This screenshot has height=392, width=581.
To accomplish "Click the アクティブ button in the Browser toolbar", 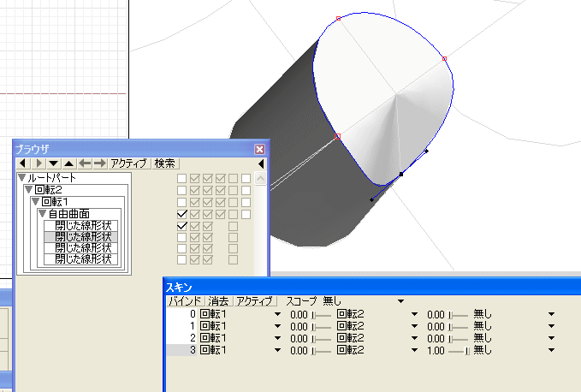I will tap(130, 163).
